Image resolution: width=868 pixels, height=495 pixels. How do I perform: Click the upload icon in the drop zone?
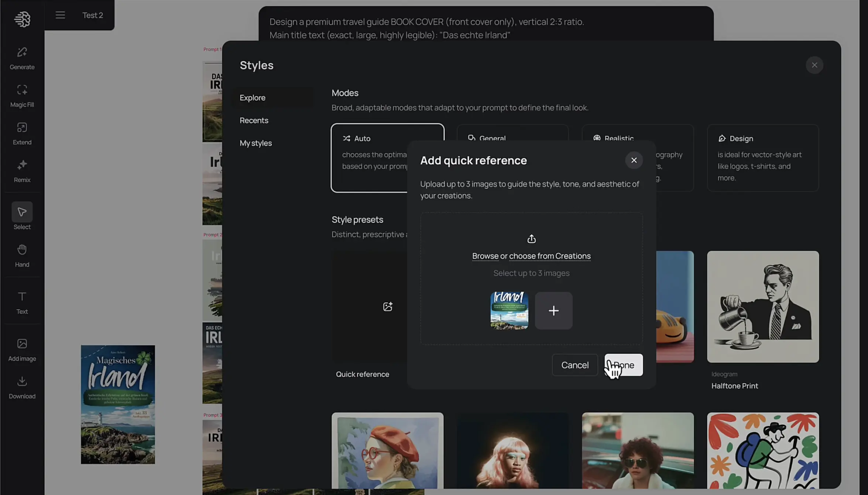531,239
